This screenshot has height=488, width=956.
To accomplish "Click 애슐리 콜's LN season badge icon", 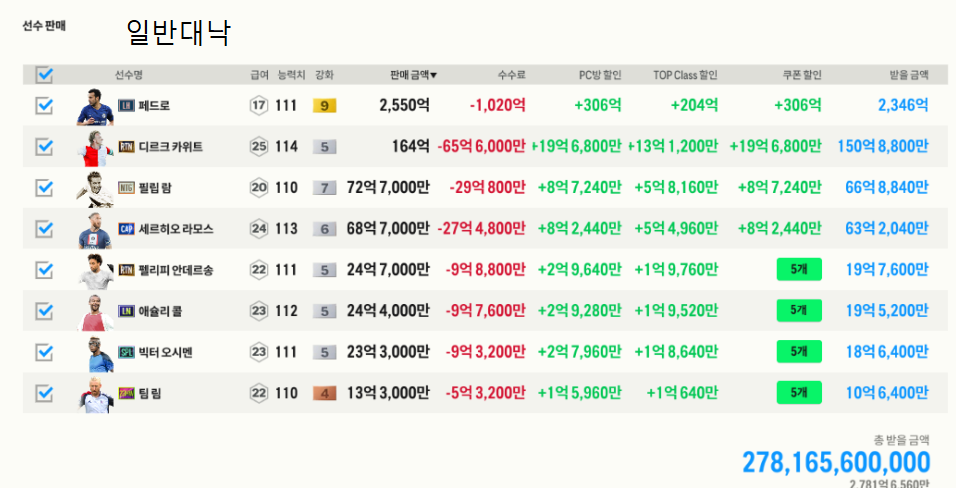I will (126, 311).
